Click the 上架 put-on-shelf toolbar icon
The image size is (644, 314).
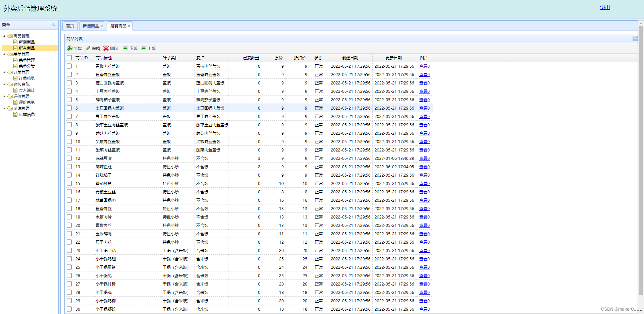click(x=144, y=48)
